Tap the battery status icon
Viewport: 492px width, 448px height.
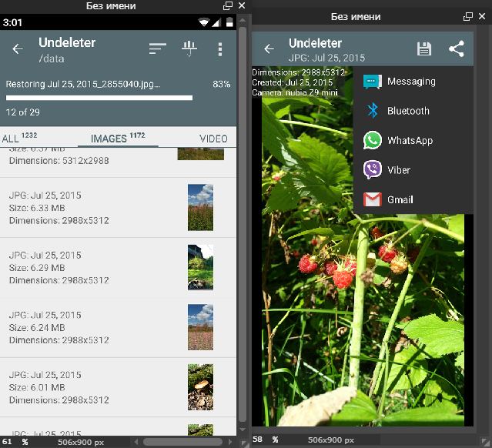point(229,22)
